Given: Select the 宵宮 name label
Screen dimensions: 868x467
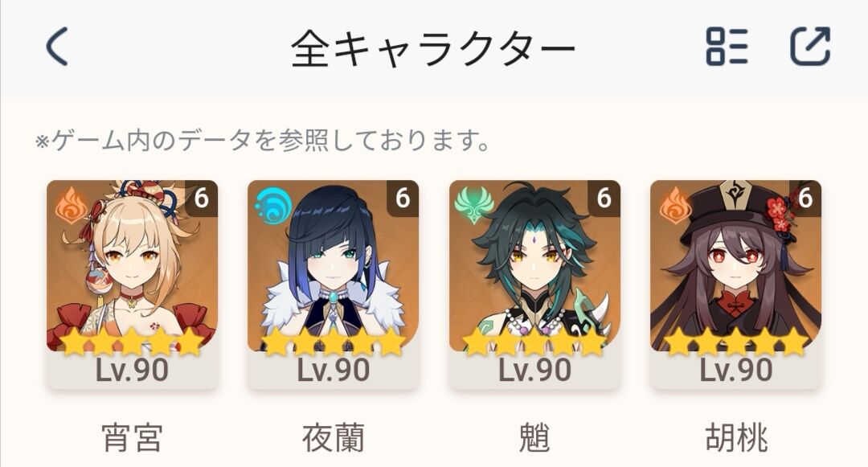Looking at the screenshot, I should pos(133,438).
